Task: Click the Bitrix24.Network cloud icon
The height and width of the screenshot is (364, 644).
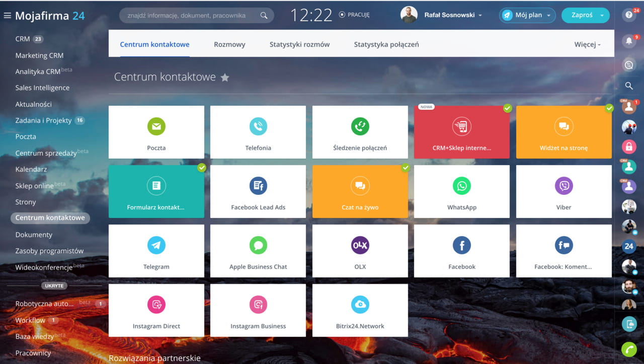Action: (x=360, y=305)
